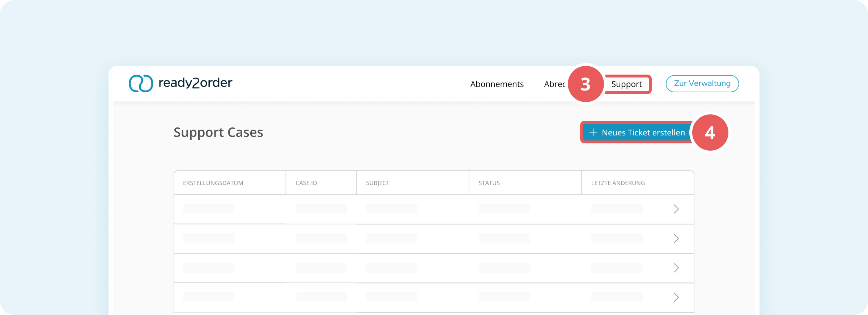Open the Support navigation tab
The image size is (868, 315).
click(626, 84)
